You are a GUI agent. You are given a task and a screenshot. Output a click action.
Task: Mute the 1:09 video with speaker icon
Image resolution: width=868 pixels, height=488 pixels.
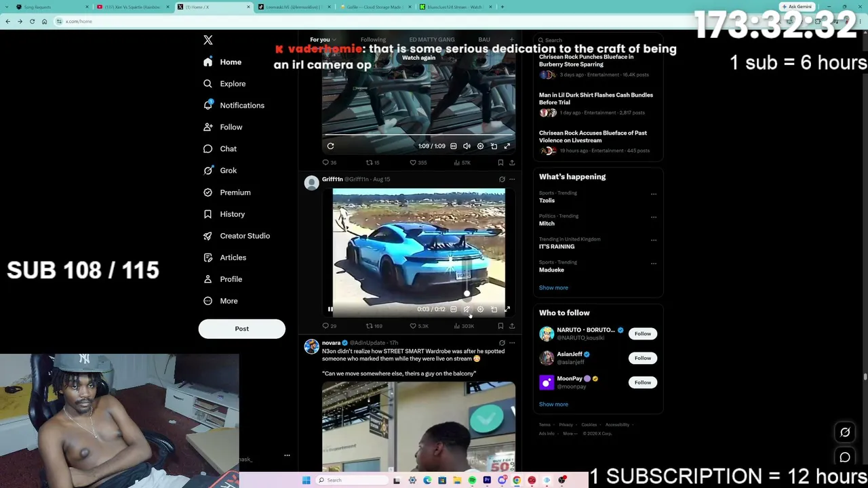[467, 146]
